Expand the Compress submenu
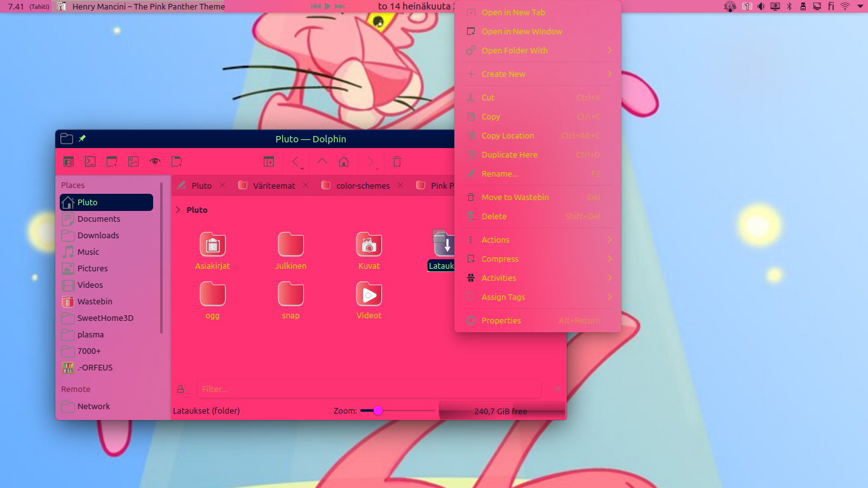868x488 pixels. (538, 259)
